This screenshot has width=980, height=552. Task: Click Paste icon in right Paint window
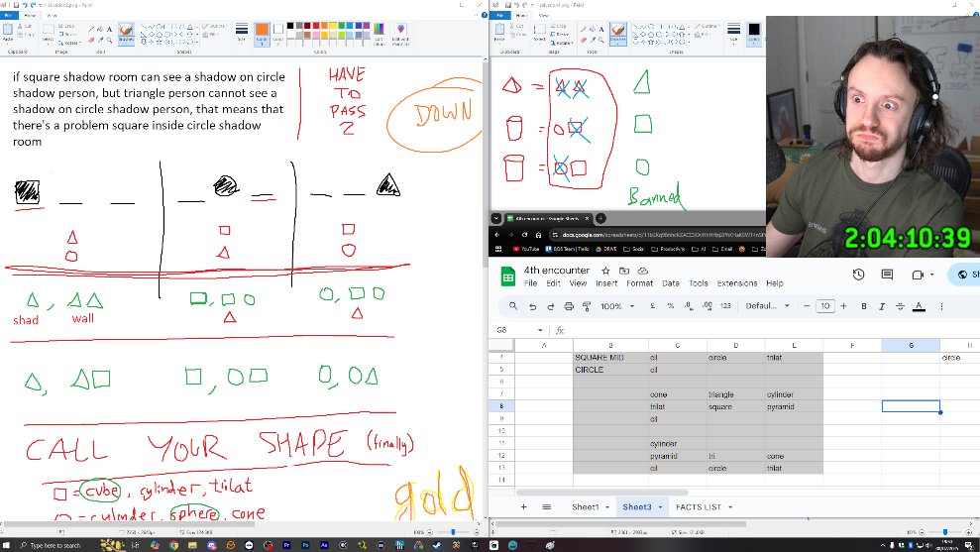(499, 30)
